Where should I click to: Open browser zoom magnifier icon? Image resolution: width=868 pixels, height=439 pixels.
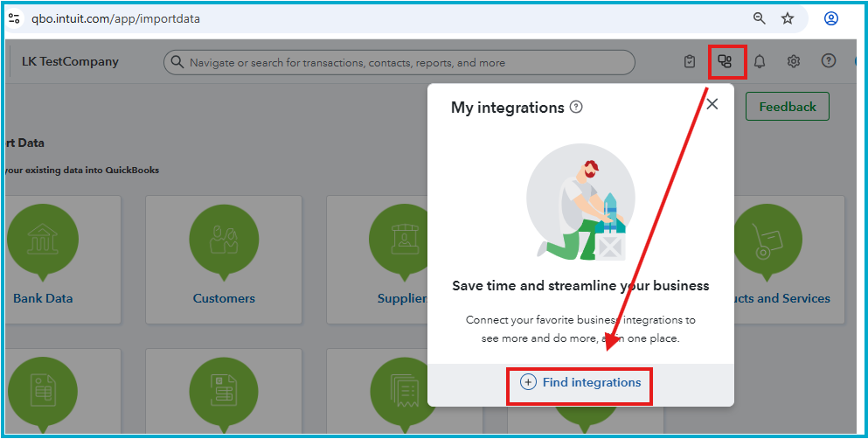[760, 19]
